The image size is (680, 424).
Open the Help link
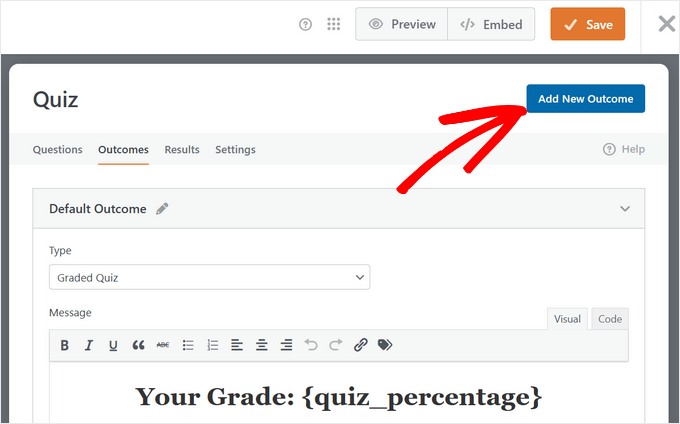coord(625,150)
